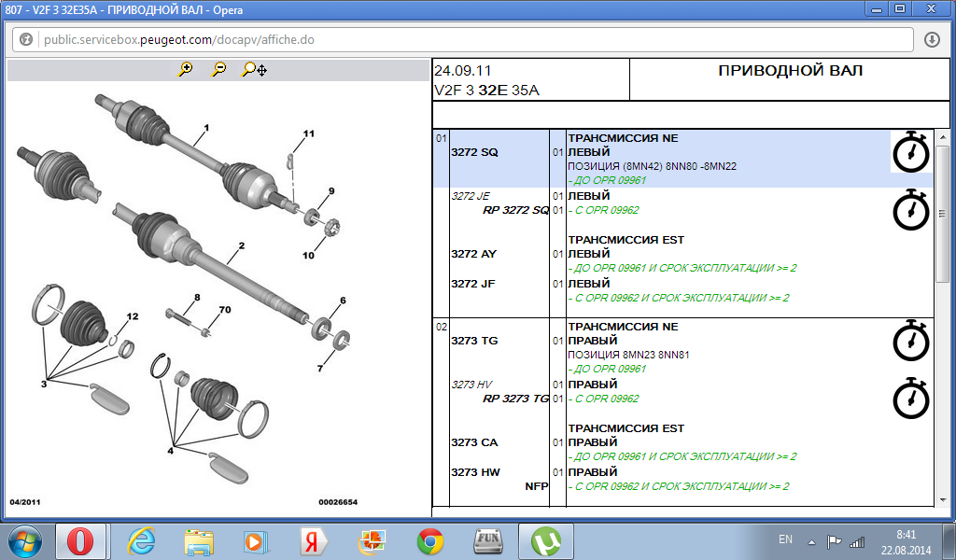Image resolution: width=956 pixels, height=560 pixels.
Task: Click the magnifier with move arrows icon
Action: 254,69
